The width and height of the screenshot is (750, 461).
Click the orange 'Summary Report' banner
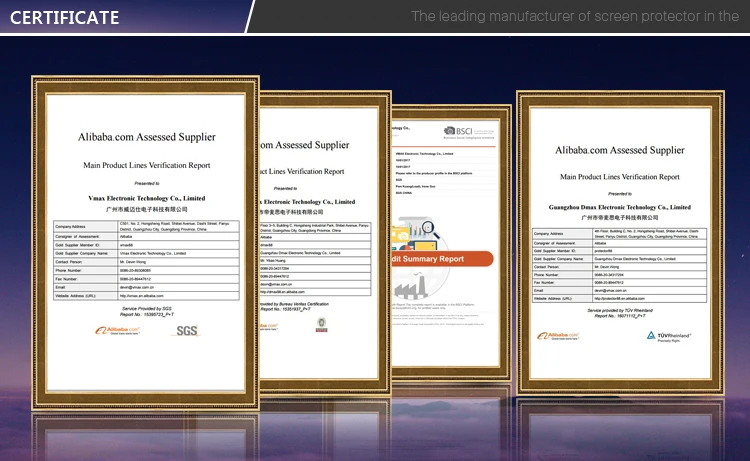(x=442, y=259)
